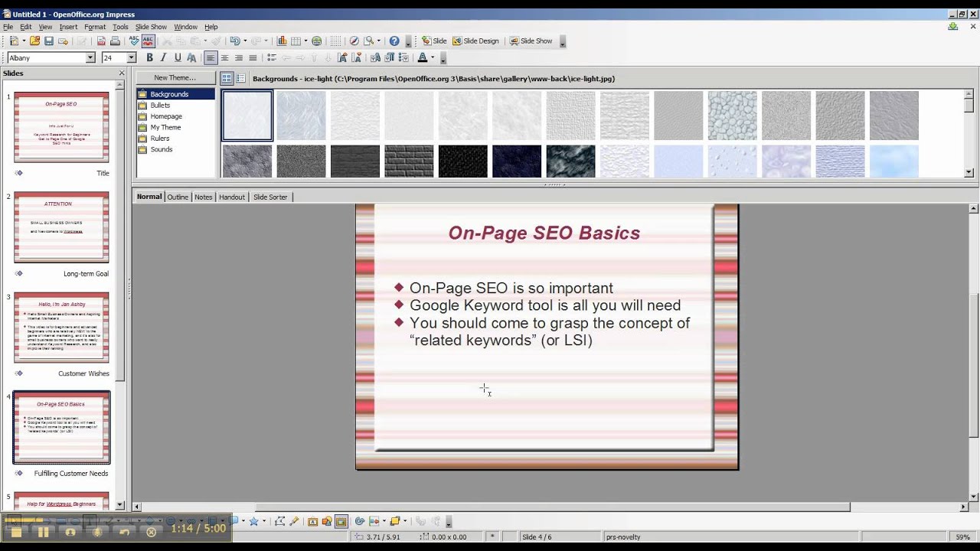The height and width of the screenshot is (551, 980).
Task: Open the Tools menu
Action: 120,27
